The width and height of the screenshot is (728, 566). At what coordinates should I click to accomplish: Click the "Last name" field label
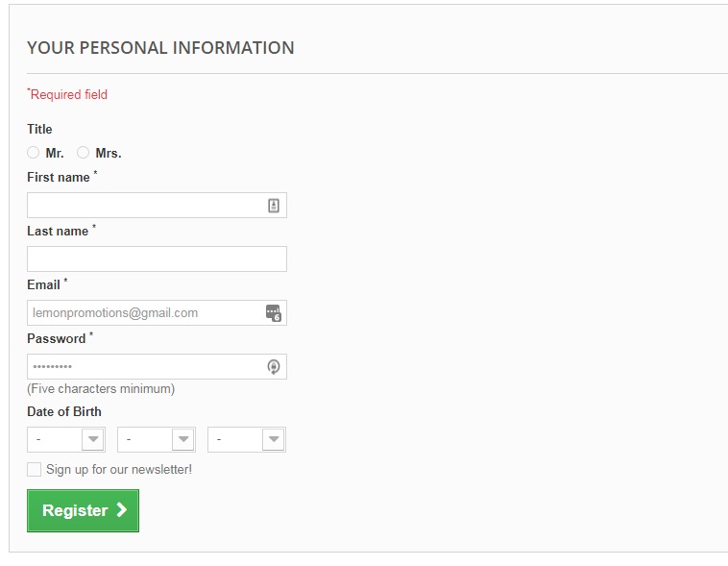point(58,232)
